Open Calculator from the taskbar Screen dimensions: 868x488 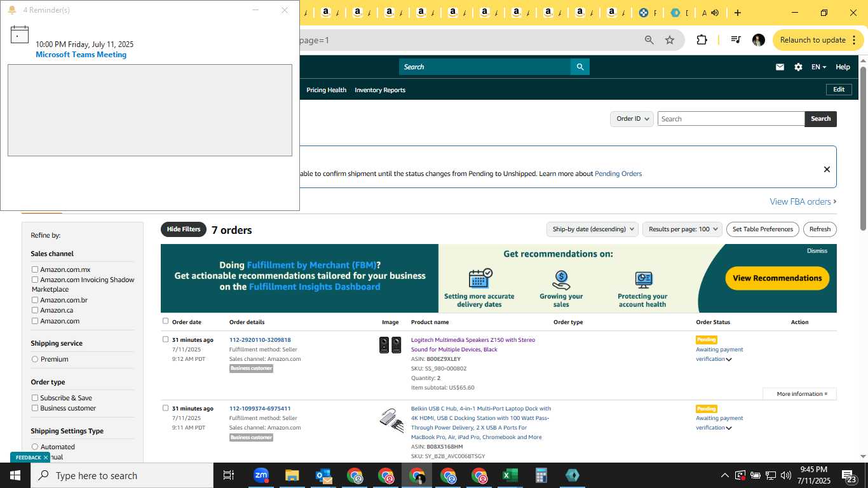[541, 475]
